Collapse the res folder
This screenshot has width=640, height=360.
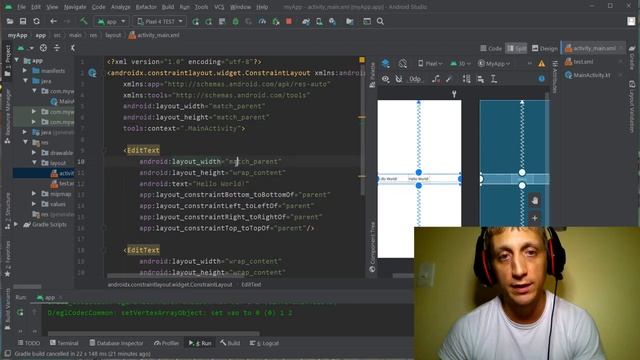[25, 142]
